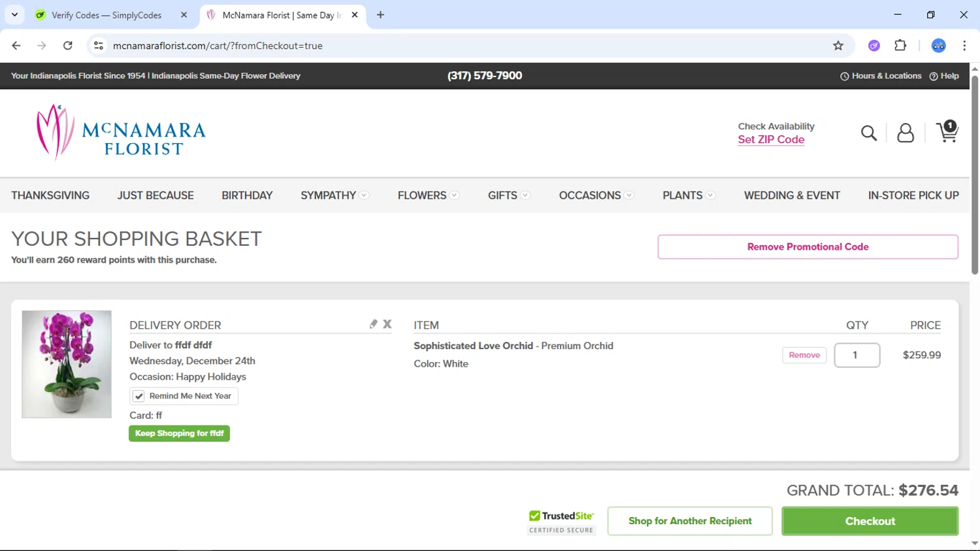Click the Grand Total $276.54 text
This screenshot has height=551, width=980.
[872, 490]
